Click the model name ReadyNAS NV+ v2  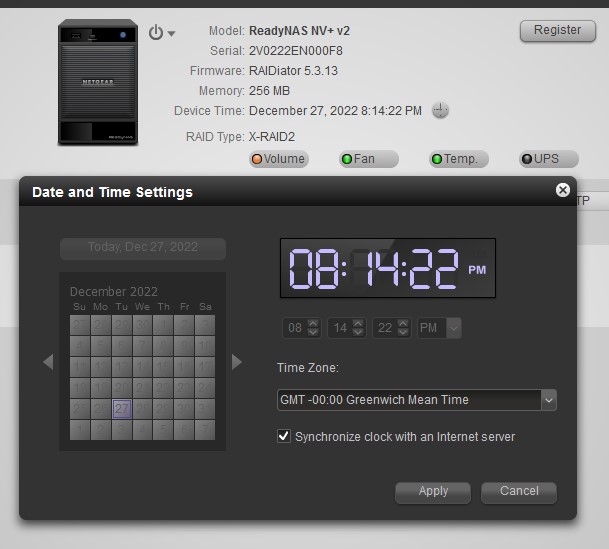[299, 31]
